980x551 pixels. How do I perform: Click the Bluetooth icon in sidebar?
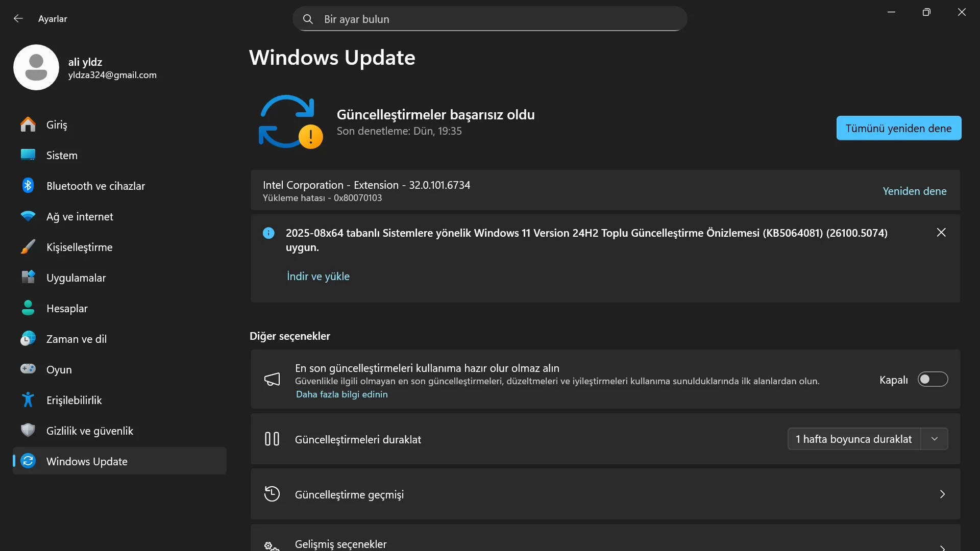point(28,186)
